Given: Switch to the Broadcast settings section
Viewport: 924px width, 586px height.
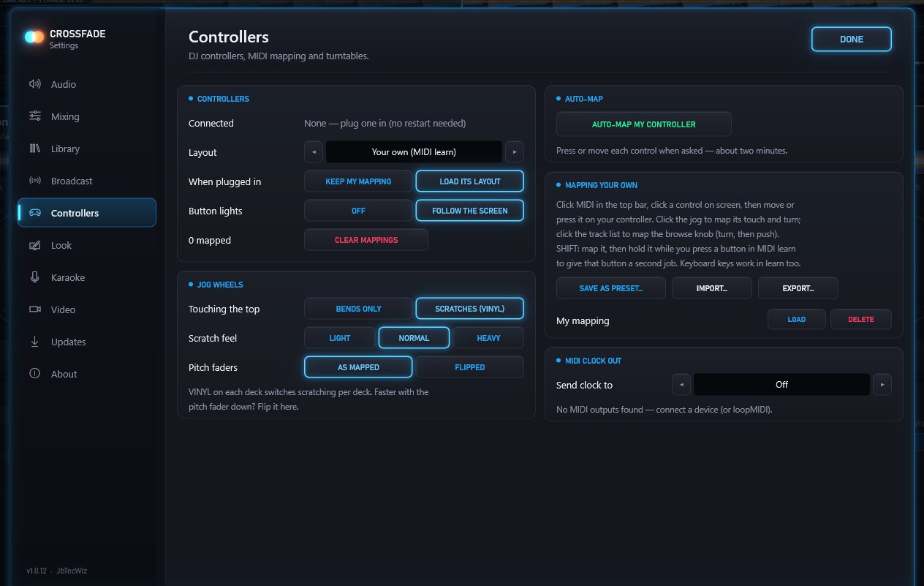Looking at the screenshot, I should tap(87, 181).
